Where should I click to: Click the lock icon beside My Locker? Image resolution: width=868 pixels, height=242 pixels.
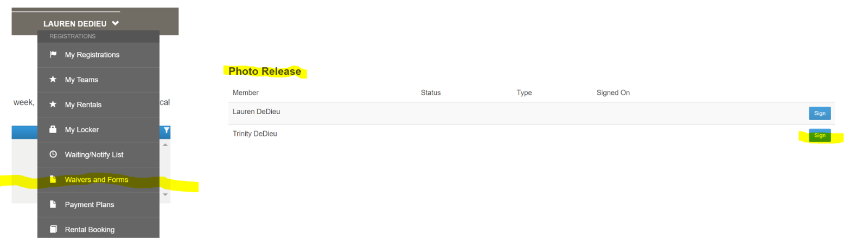[53, 129]
